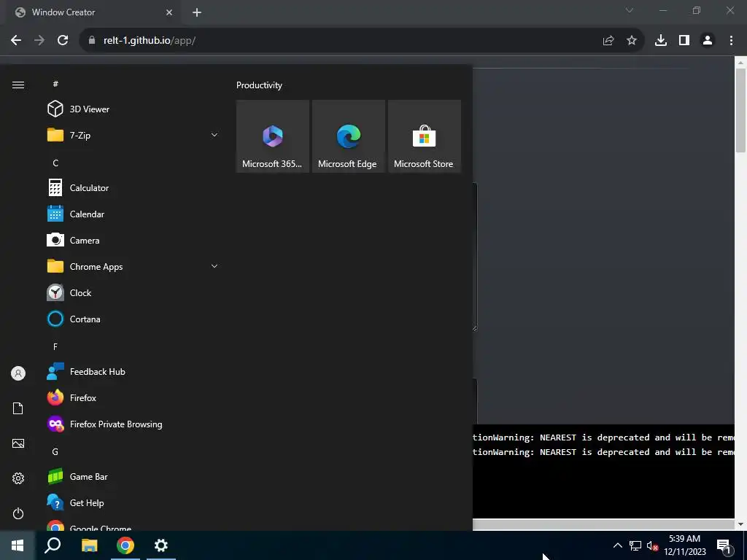Click the page's vertical scrollbar thumb
This screenshot has width=747, height=560.
click(x=740, y=110)
